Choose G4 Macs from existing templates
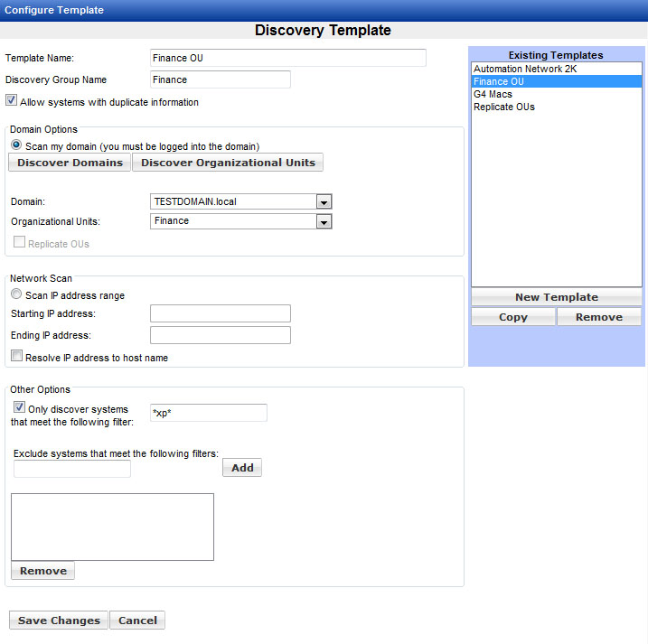Screen dimensions: 648x644 tap(493, 94)
